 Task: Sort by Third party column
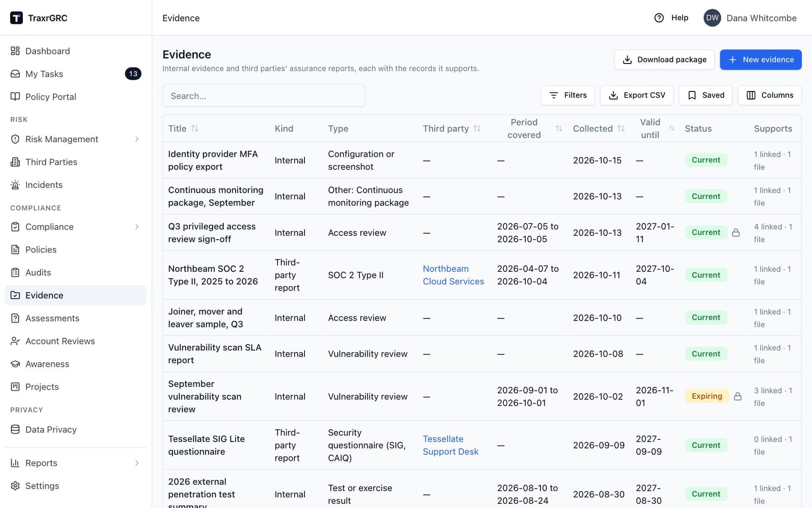click(x=477, y=129)
